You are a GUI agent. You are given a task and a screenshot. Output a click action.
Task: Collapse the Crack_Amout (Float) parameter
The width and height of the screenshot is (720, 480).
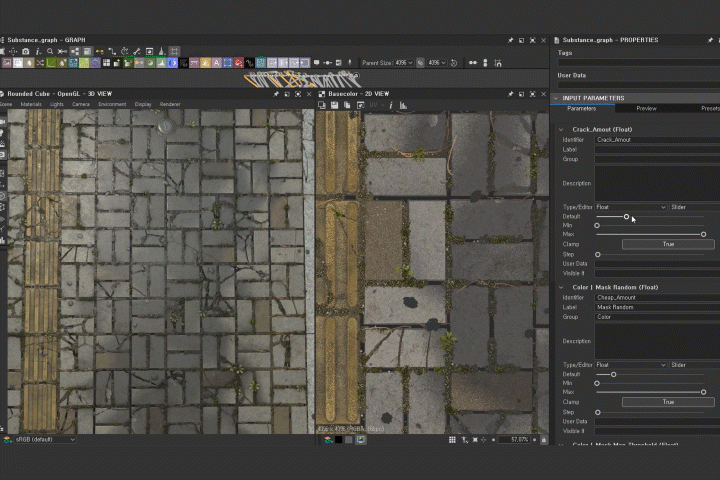point(561,130)
